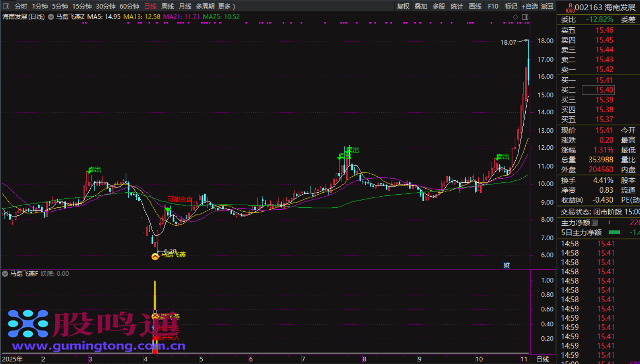Toggle 复权 price adjustment

click(403, 6)
